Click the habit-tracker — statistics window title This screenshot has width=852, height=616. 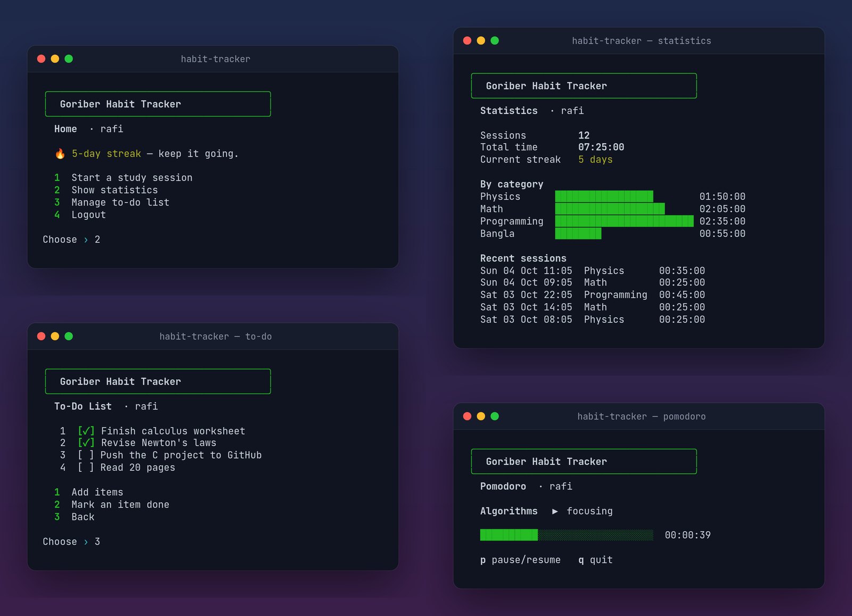click(x=642, y=41)
